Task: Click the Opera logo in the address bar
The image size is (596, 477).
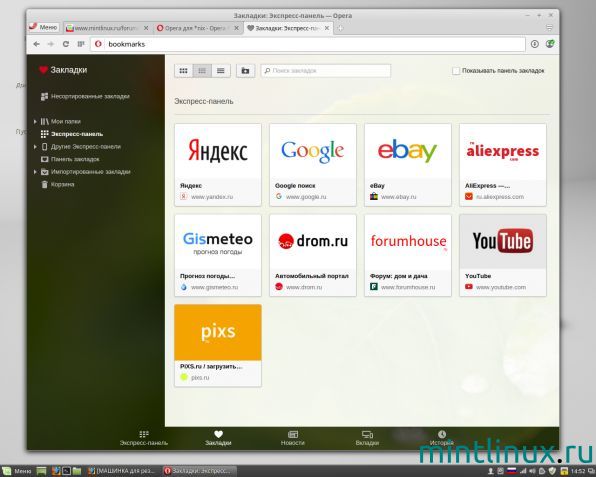Action: point(98,44)
